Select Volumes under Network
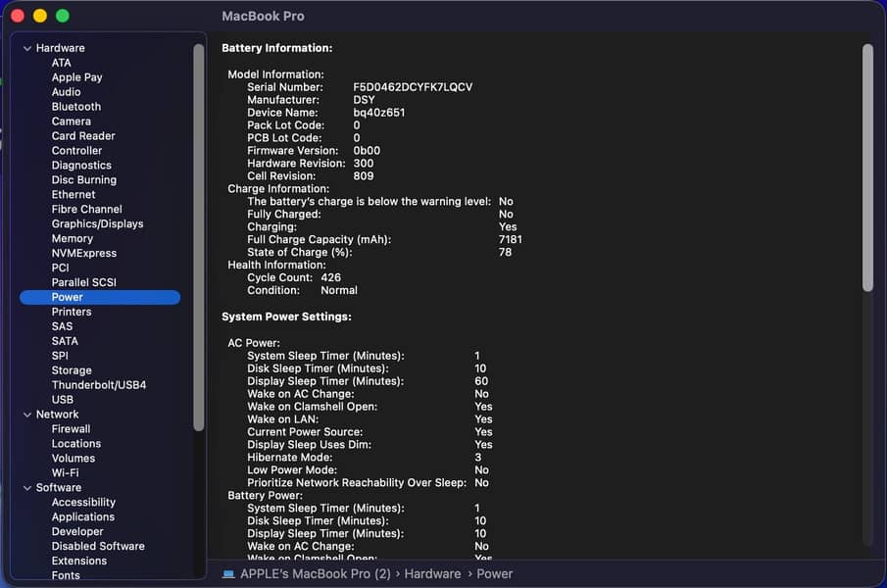The image size is (887, 588). [x=74, y=459]
